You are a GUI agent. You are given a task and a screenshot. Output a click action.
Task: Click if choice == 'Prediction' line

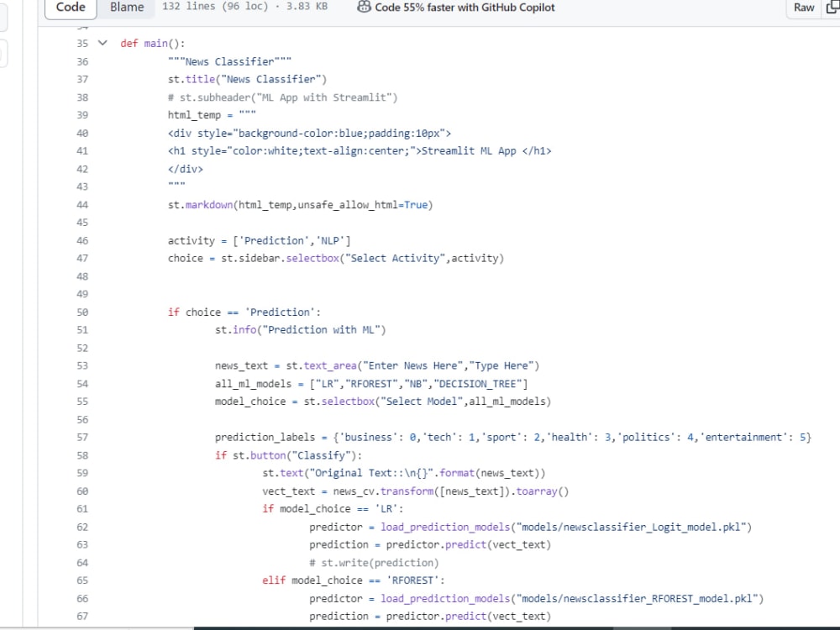point(244,312)
